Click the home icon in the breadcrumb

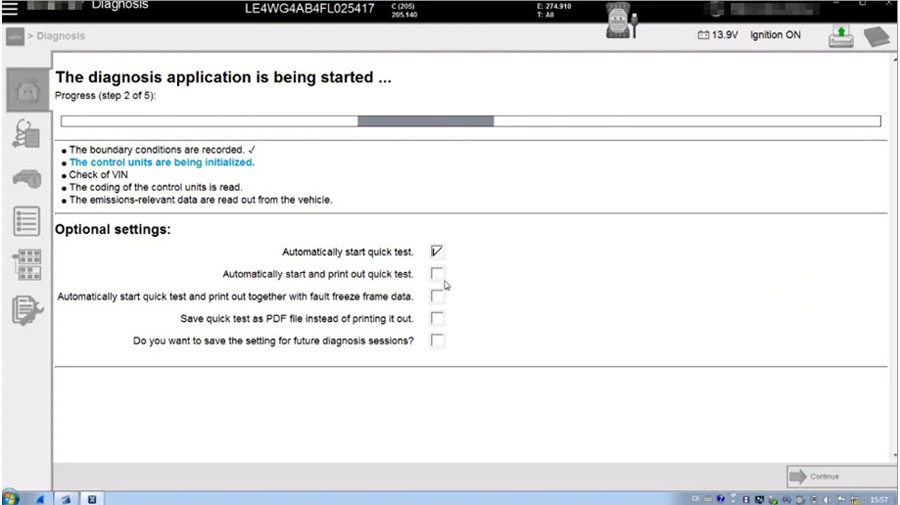[x=15, y=36]
